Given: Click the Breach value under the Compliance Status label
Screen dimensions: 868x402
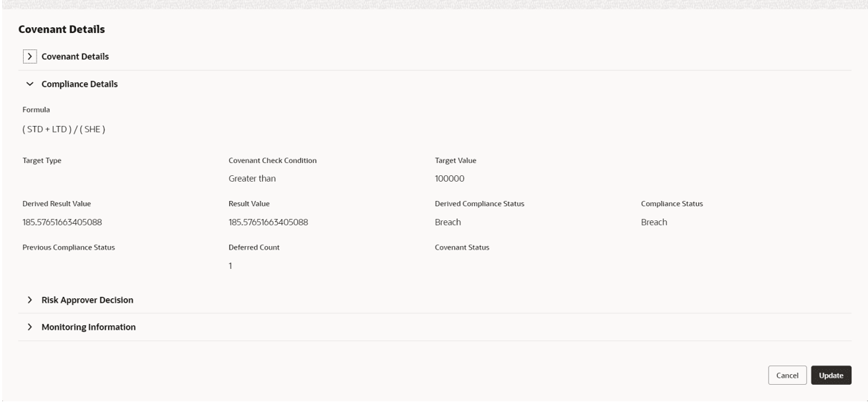Looking at the screenshot, I should pos(654,222).
